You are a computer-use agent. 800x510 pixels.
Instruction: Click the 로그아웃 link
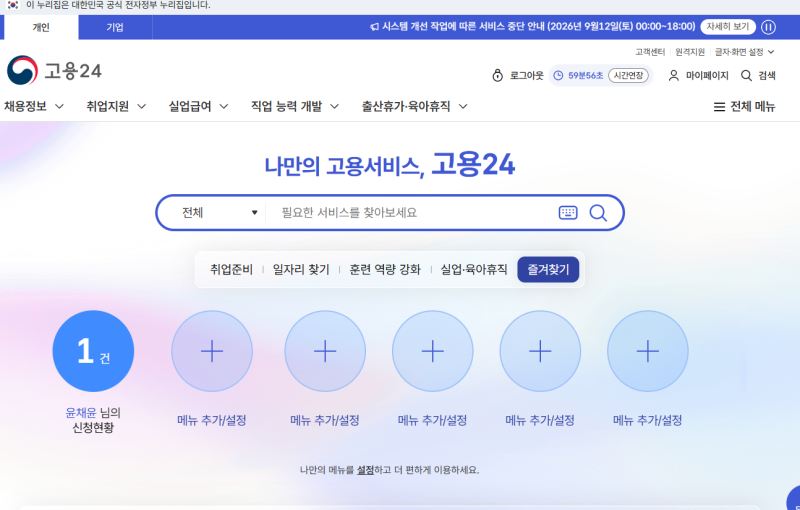point(527,75)
